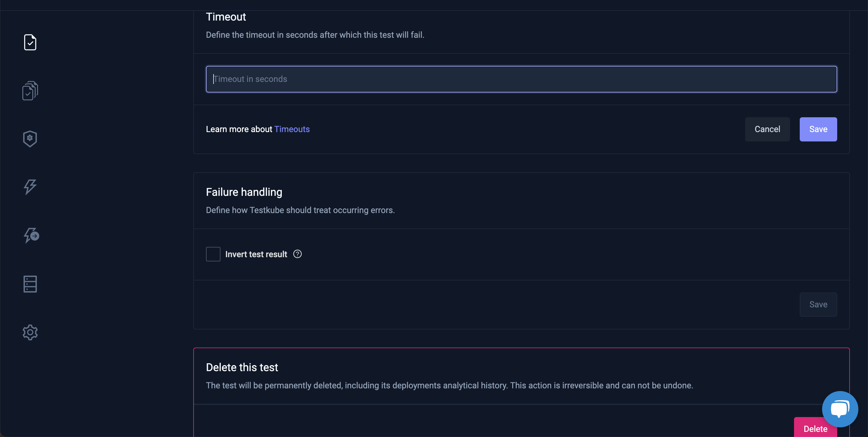Open the Tests page from the sidebar
Viewport: 868px width, 437px height.
pos(30,42)
